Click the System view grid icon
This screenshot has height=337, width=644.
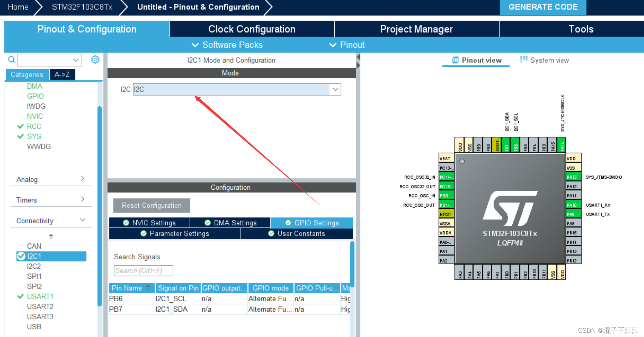pos(524,60)
